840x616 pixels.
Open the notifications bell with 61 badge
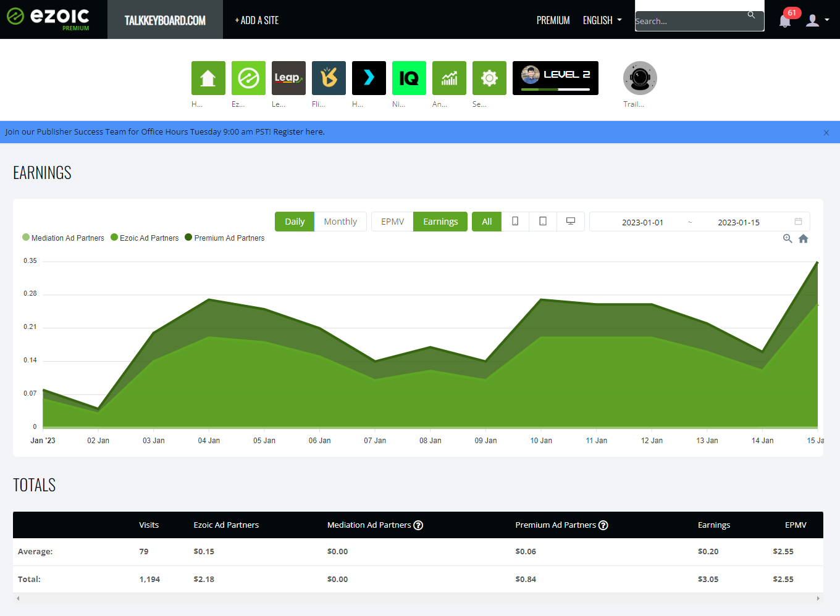point(786,20)
